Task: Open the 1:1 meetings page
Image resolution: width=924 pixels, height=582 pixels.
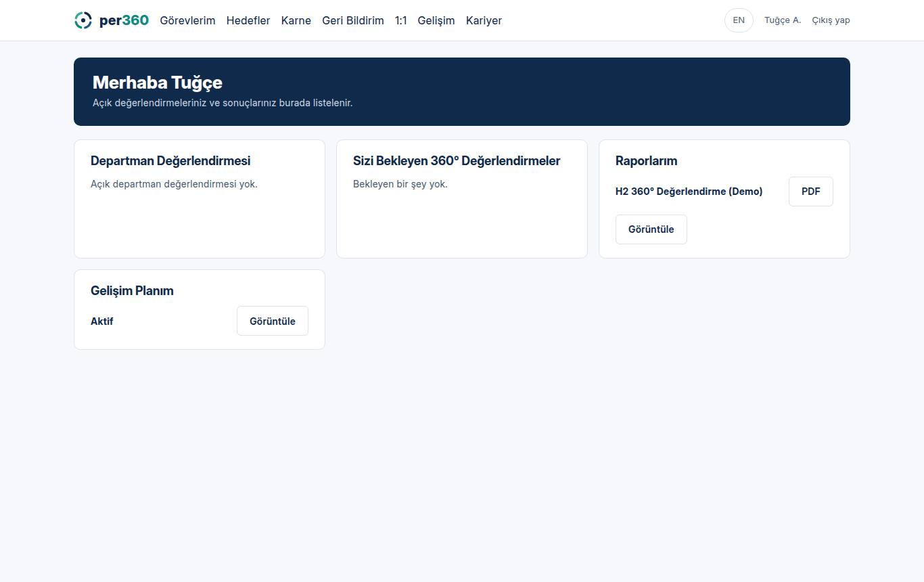Action: pos(401,20)
